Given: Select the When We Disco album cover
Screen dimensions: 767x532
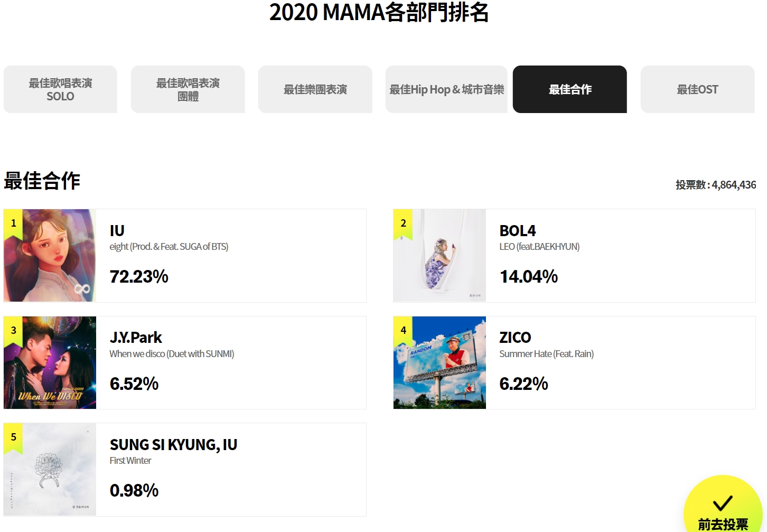Looking at the screenshot, I should pyautogui.click(x=50, y=362).
